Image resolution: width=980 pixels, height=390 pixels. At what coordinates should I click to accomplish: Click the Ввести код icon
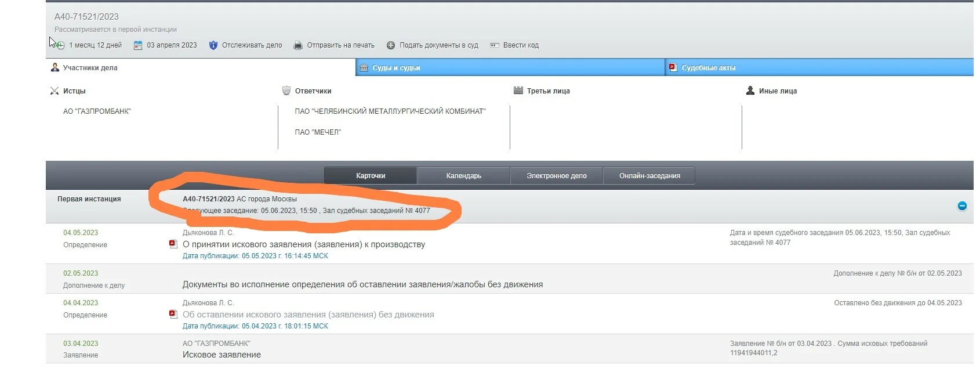click(495, 45)
